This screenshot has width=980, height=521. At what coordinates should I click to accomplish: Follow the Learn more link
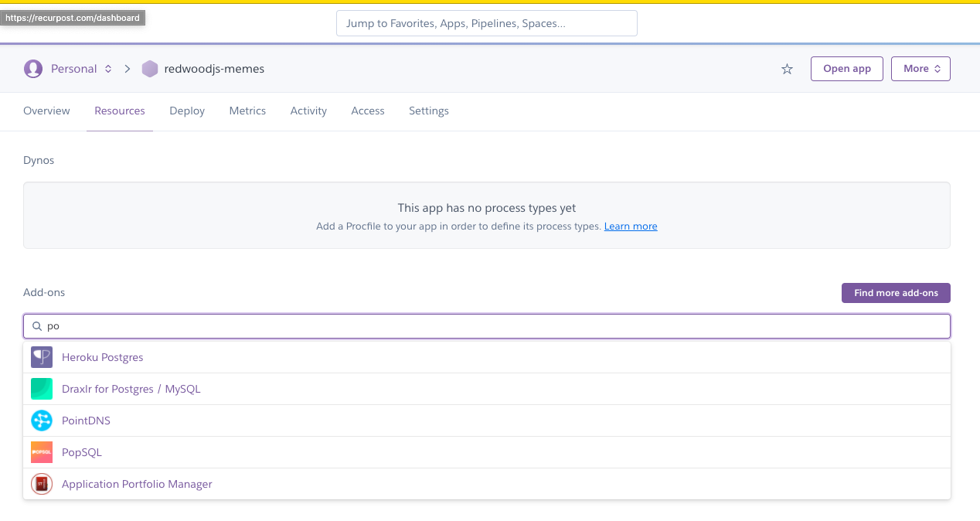631,226
